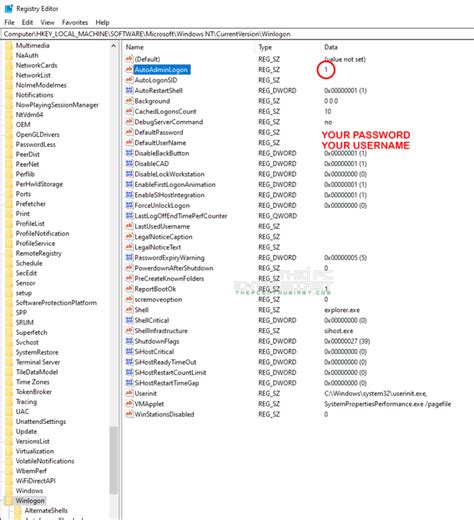Select the SoftwareProtectionPlatform key
Image resolution: width=474 pixels, height=520 pixels.
pos(56,303)
